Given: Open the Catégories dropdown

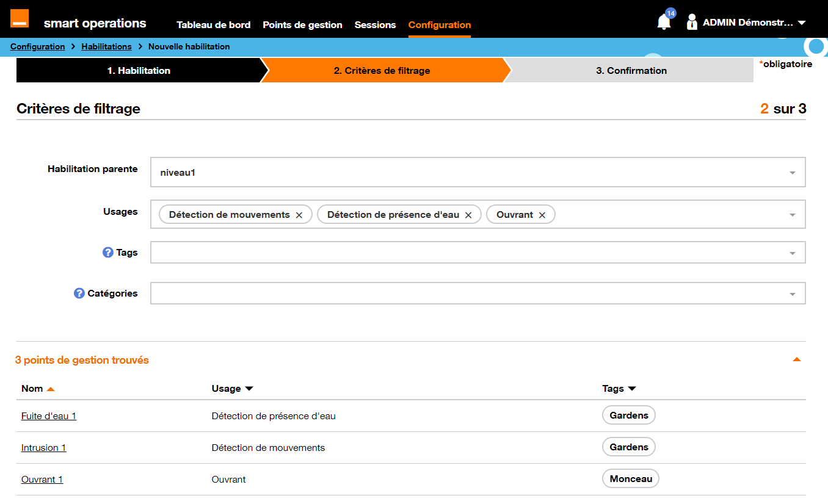Looking at the screenshot, I should click(792, 293).
